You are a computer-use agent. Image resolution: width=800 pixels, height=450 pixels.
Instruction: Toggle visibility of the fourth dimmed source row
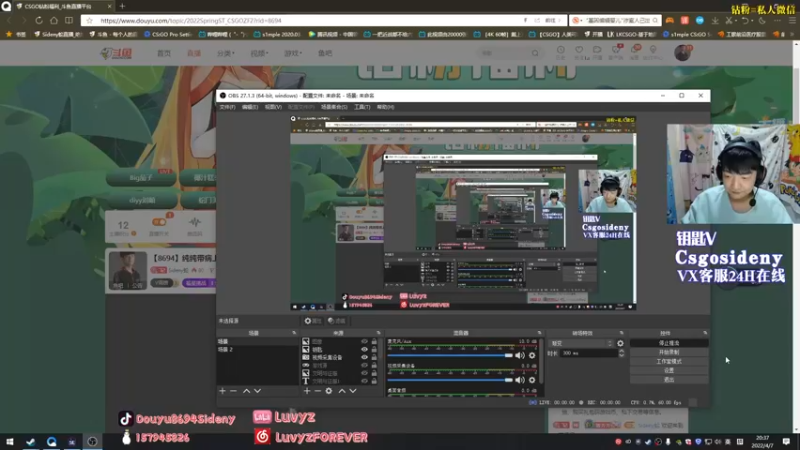coord(364,365)
